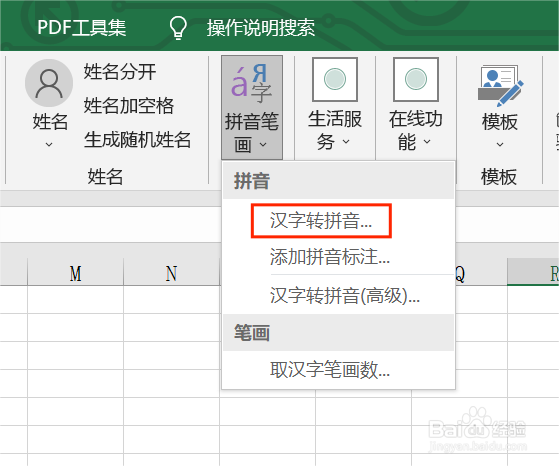
Task: Click the 在线功能 circle icon
Action: (x=416, y=80)
